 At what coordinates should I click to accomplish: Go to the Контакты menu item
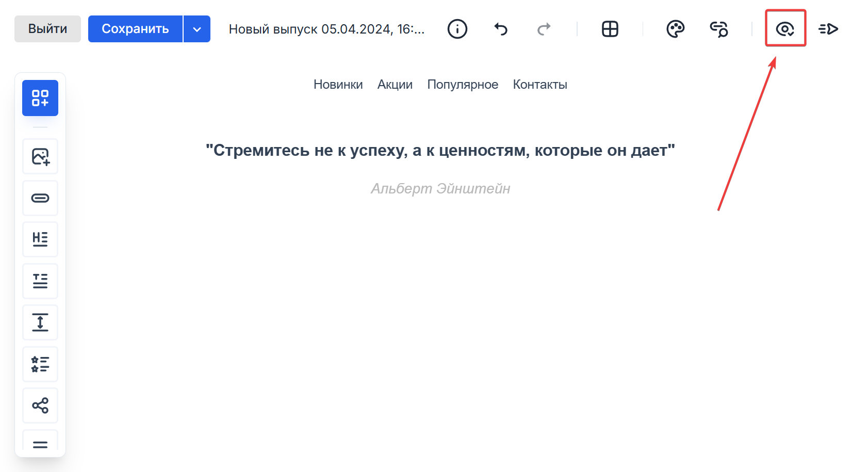coord(539,84)
